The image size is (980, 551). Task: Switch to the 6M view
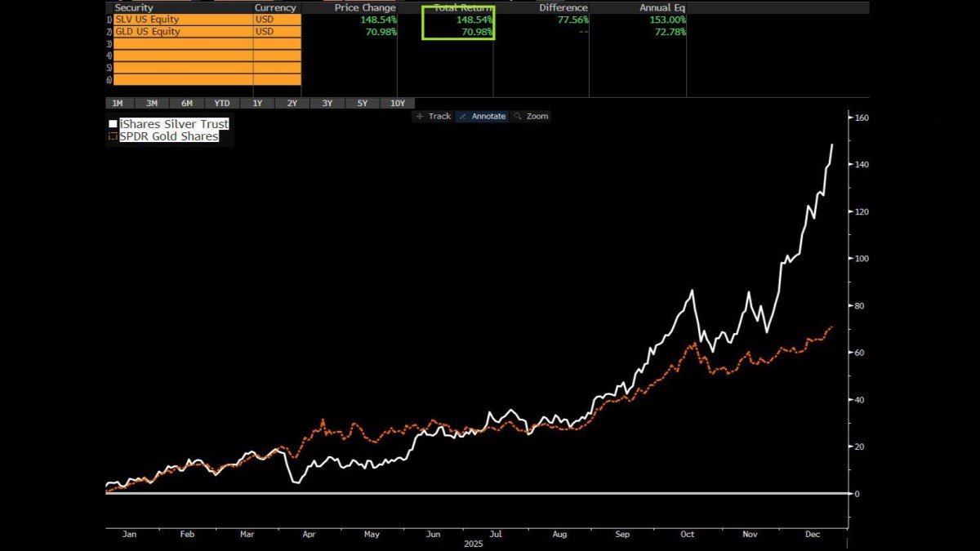coord(186,103)
